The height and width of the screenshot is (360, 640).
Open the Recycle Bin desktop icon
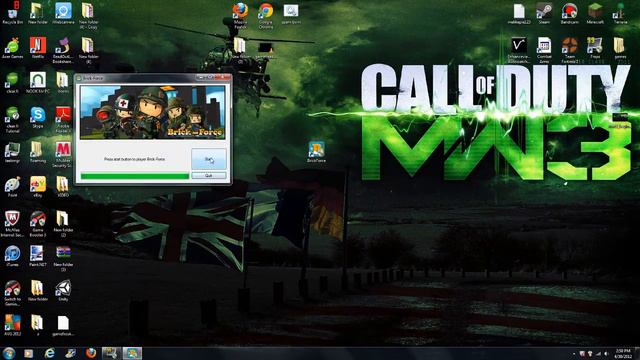click(x=12, y=13)
